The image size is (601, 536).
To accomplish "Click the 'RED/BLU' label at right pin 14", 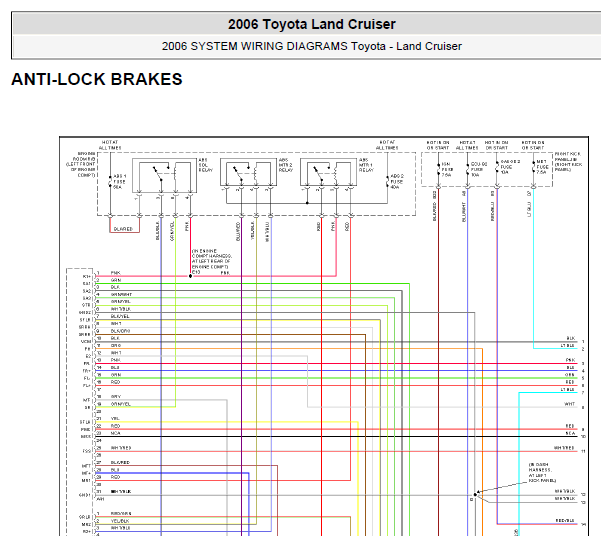I will tap(565, 520).
